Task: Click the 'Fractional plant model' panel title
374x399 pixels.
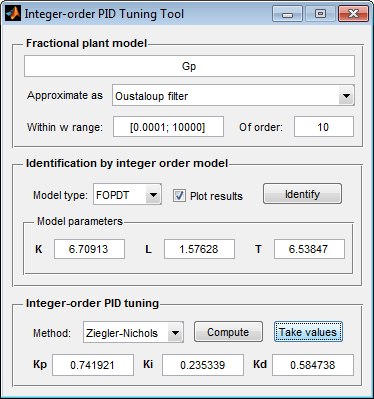Action: coord(86,43)
